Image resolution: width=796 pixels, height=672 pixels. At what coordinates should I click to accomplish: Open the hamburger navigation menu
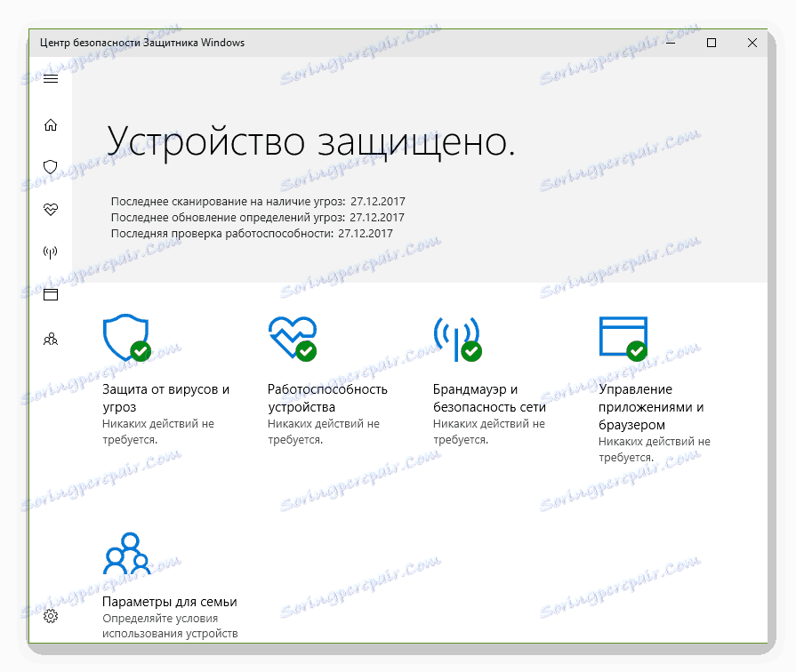(51, 79)
